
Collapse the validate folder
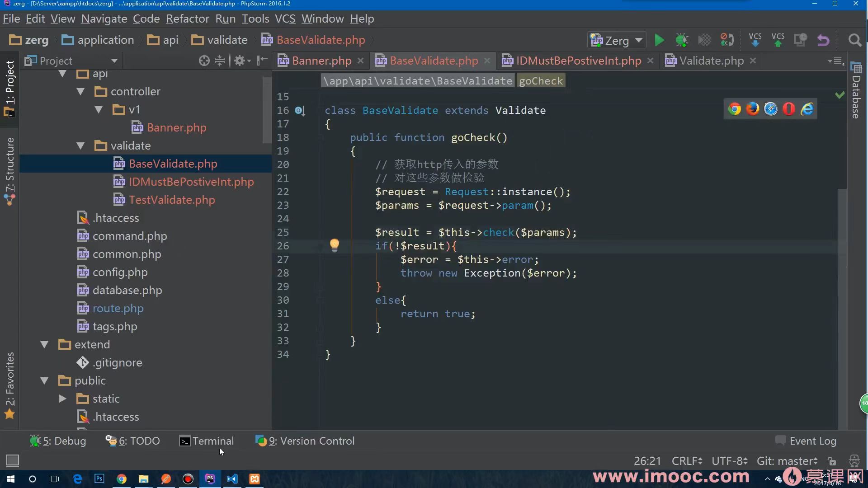(x=80, y=145)
